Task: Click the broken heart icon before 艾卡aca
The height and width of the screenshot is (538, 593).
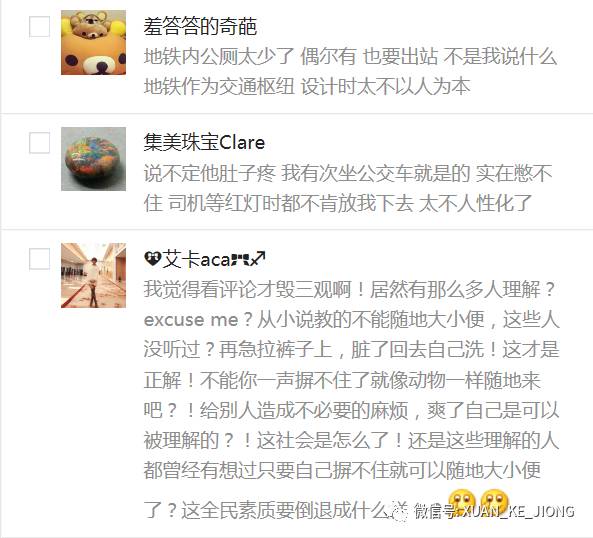Action: pyautogui.click(x=153, y=259)
